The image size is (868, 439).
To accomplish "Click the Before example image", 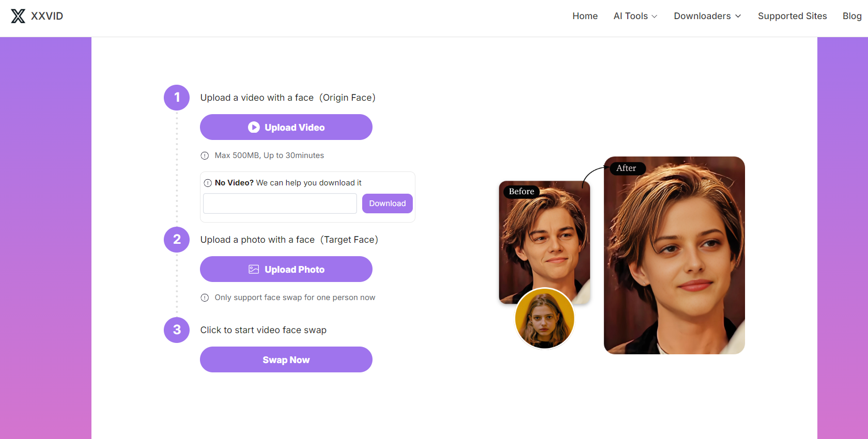I will (x=545, y=242).
